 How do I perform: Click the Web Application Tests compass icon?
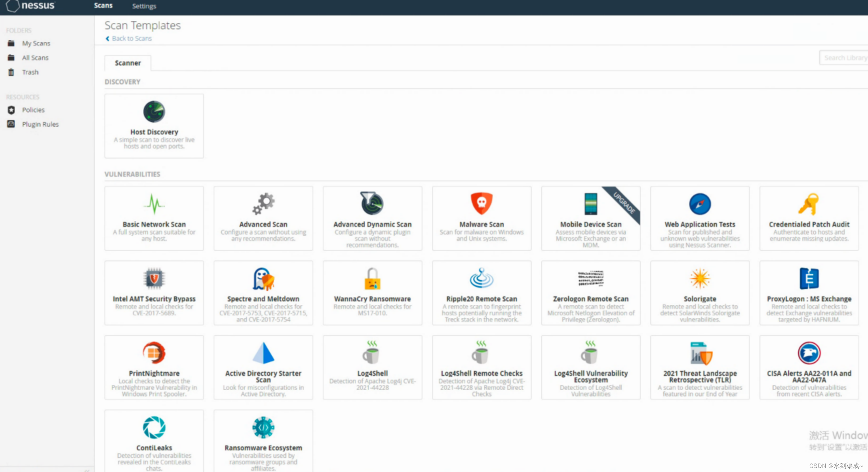point(700,204)
